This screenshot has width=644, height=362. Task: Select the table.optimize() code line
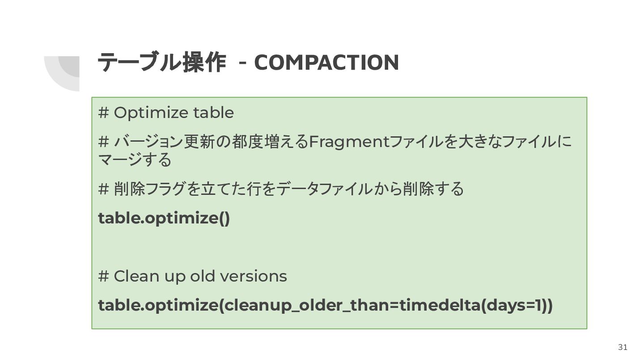(x=164, y=218)
